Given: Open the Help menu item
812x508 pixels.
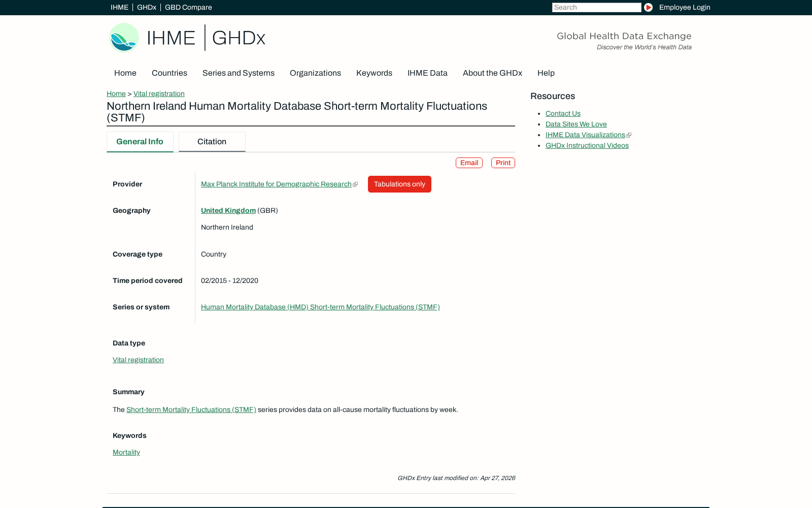Looking at the screenshot, I should click(546, 73).
